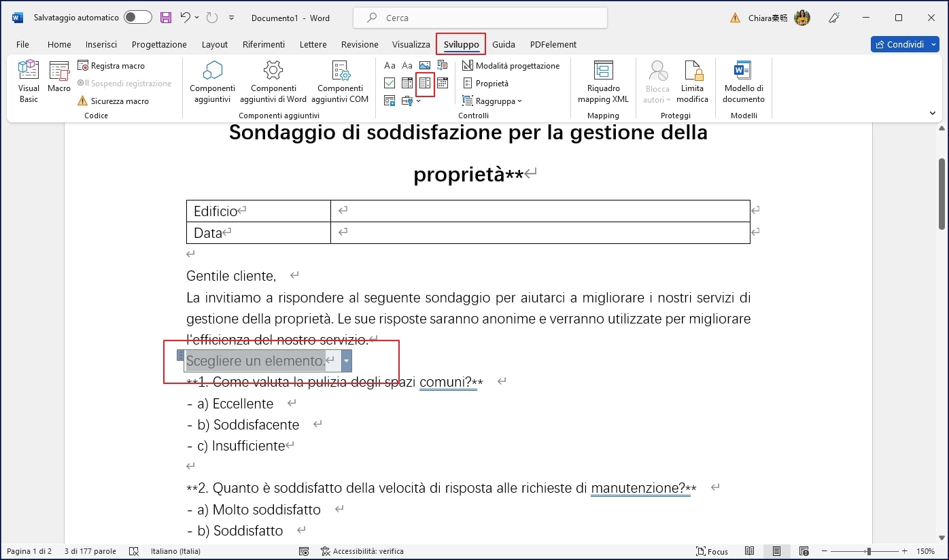Image resolution: width=949 pixels, height=560 pixels.
Task: Enable Focus mode in status bar
Action: pos(712,551)
